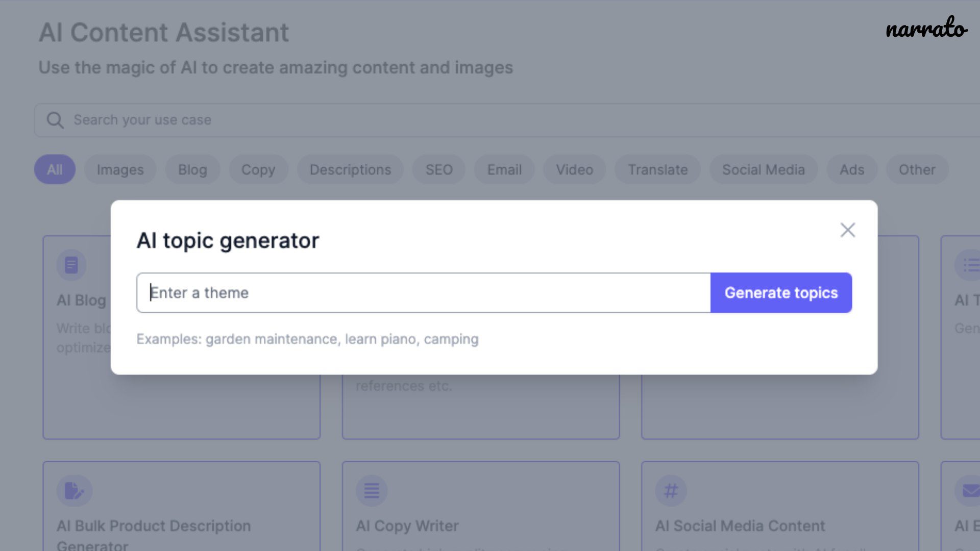Expand the Other category filter
The width and height of the screenshot is (980, 551).
[x=917, y=169]
